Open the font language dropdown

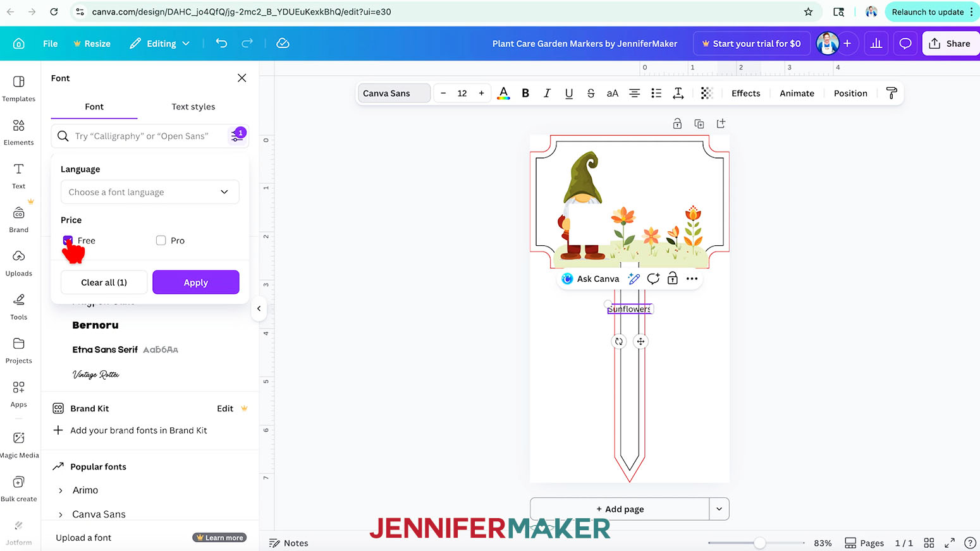point(150,192)
